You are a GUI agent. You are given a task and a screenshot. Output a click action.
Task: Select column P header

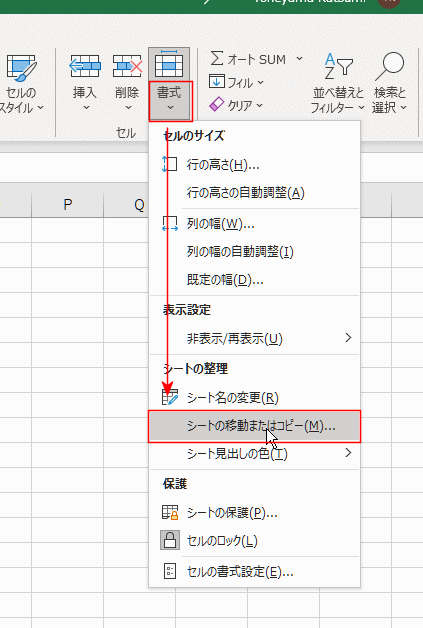pos(68,205)
